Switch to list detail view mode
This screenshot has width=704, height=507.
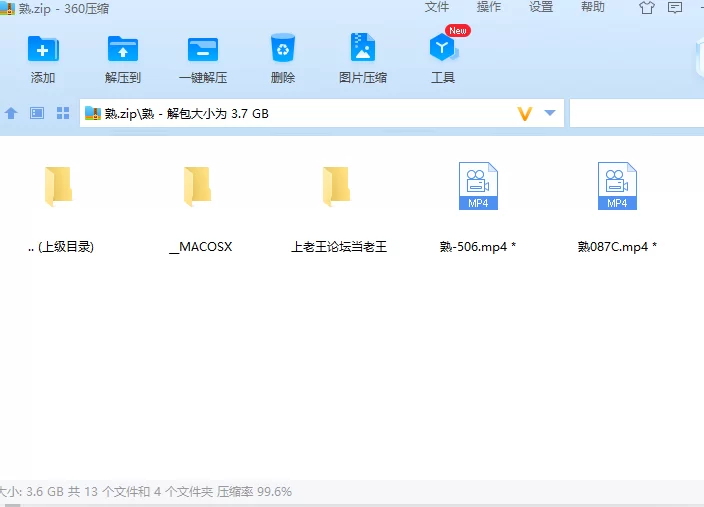[x=37, y=114]
